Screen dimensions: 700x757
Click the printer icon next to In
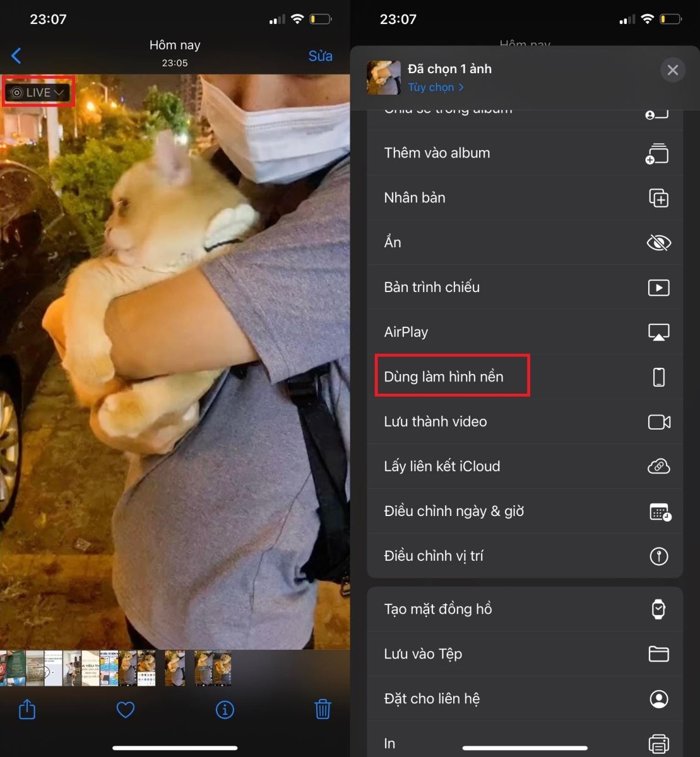[658, 742]
